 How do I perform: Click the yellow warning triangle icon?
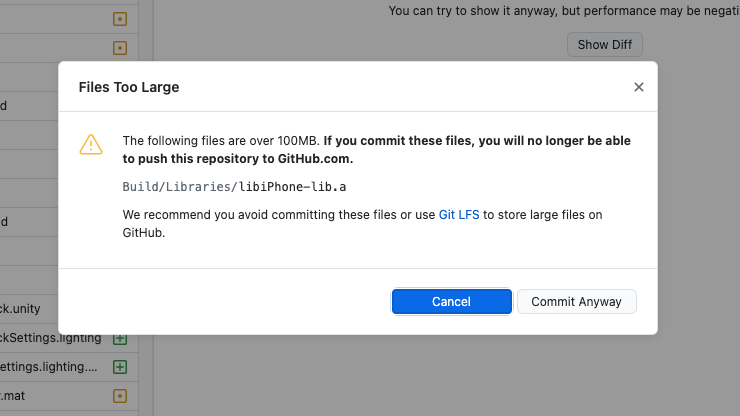91,144
